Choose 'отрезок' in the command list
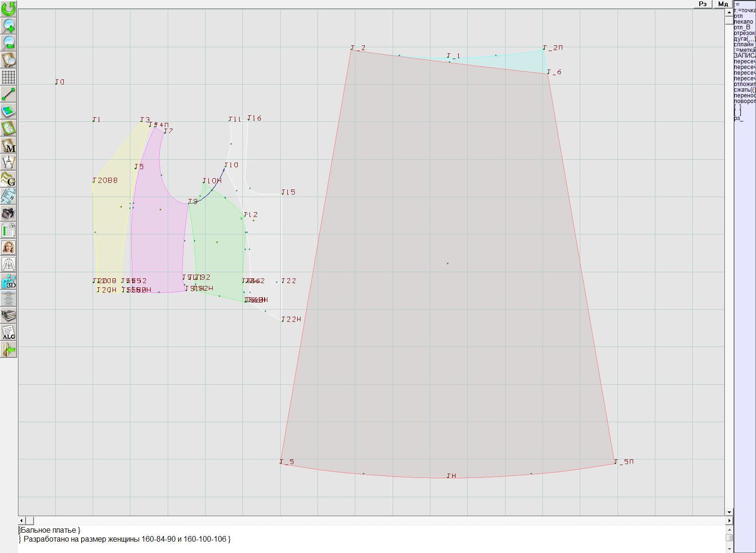This screenshot has width=756, height=553. 744,33
